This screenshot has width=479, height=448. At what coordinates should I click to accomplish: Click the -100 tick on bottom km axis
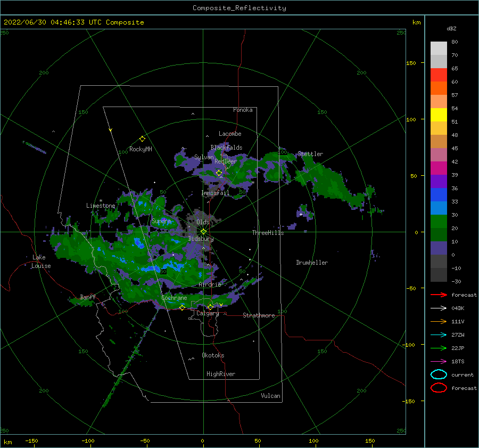(88, 441)
